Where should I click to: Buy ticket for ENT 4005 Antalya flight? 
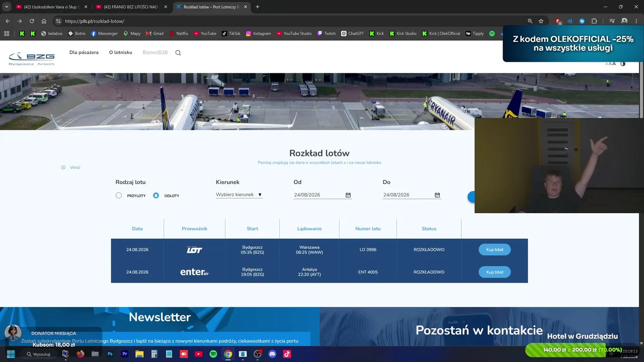point(495,272)
